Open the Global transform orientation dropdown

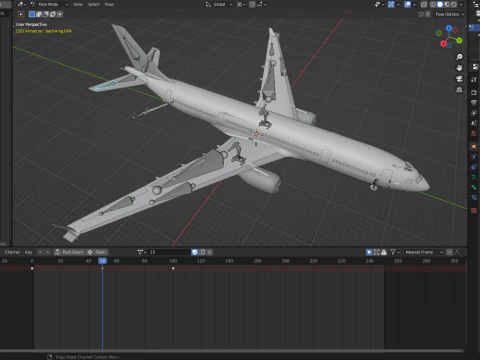219,4
